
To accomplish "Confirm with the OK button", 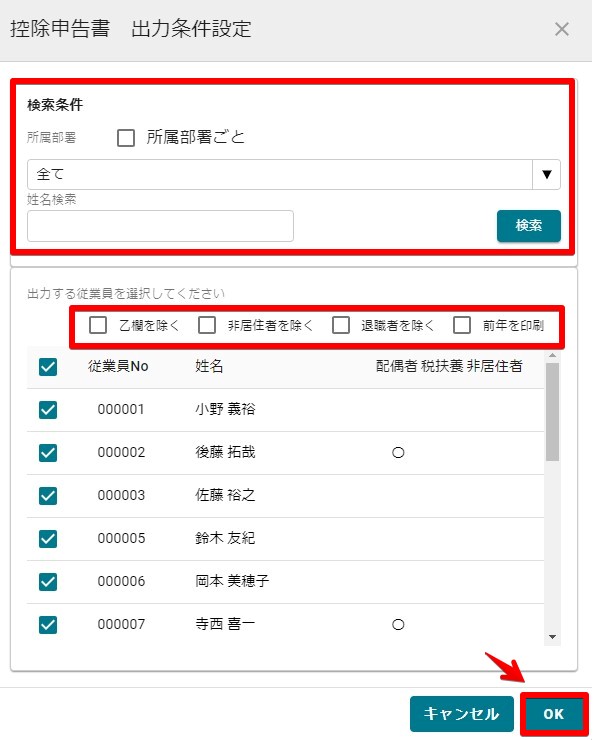I will 553,714.
